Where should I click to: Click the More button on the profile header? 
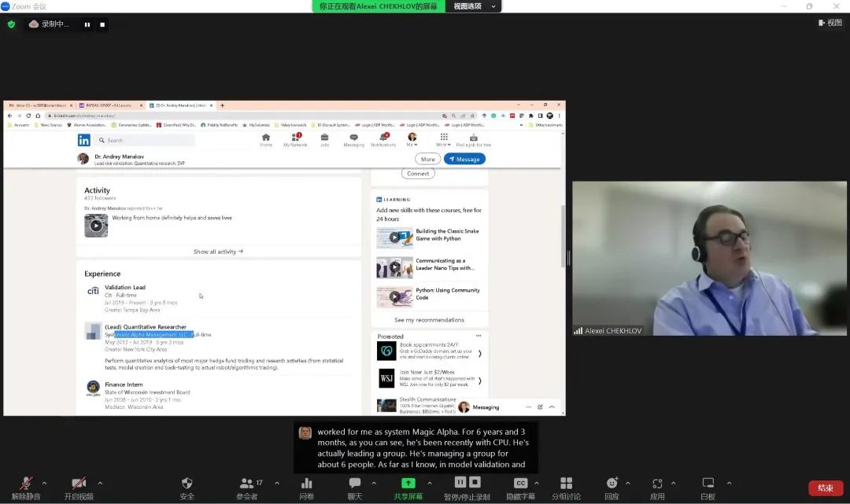(x=427, y=159)
